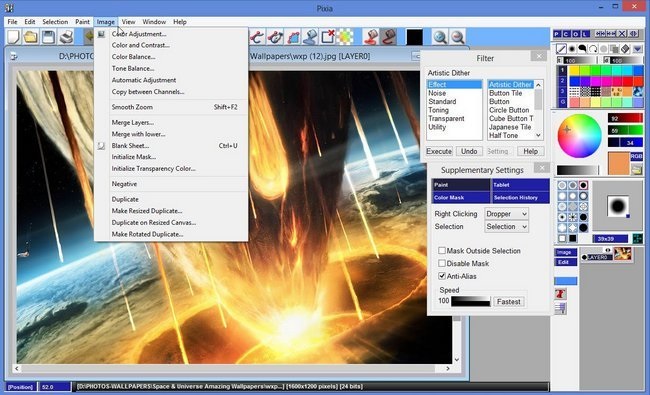Select palette row G tab
Screen dimensions: 650x395
563,102
